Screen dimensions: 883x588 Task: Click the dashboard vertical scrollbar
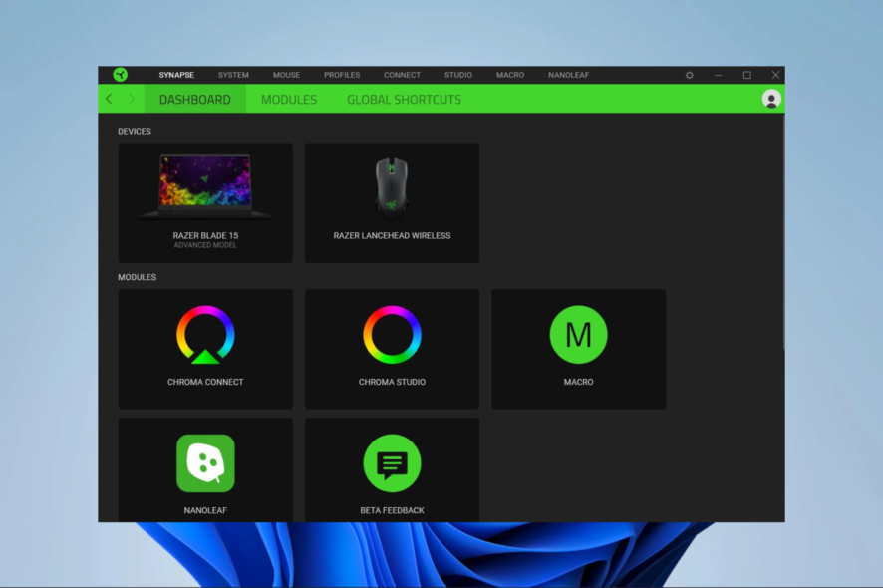click(x=782, y=232)
